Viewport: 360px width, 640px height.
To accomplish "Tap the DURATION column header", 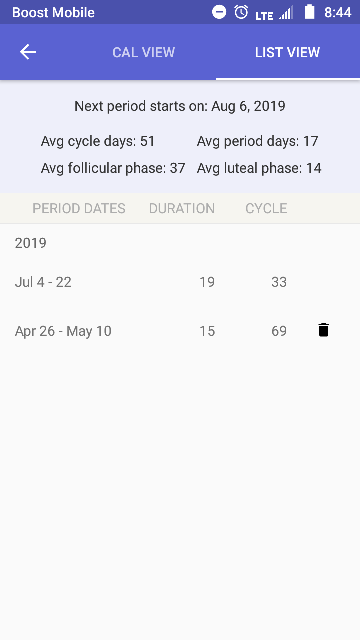I will (182, 209).
